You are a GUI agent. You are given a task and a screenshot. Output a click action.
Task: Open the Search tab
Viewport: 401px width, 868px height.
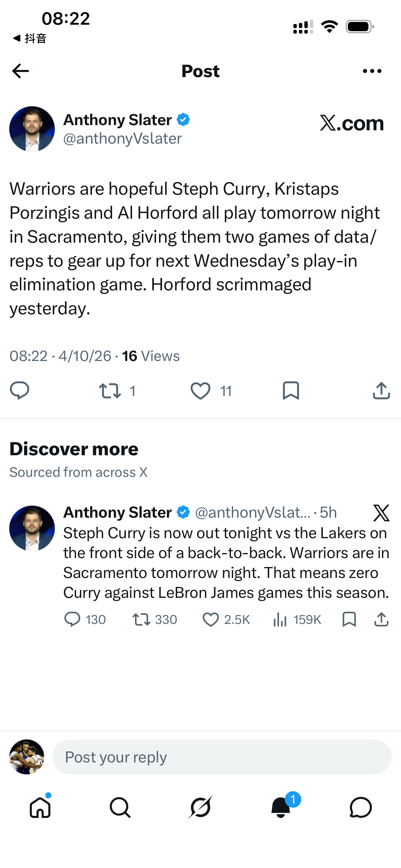tap(120, 808)
